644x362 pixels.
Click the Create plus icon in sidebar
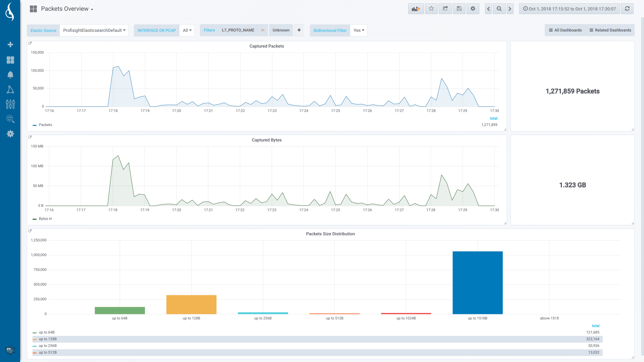point(10,45)
